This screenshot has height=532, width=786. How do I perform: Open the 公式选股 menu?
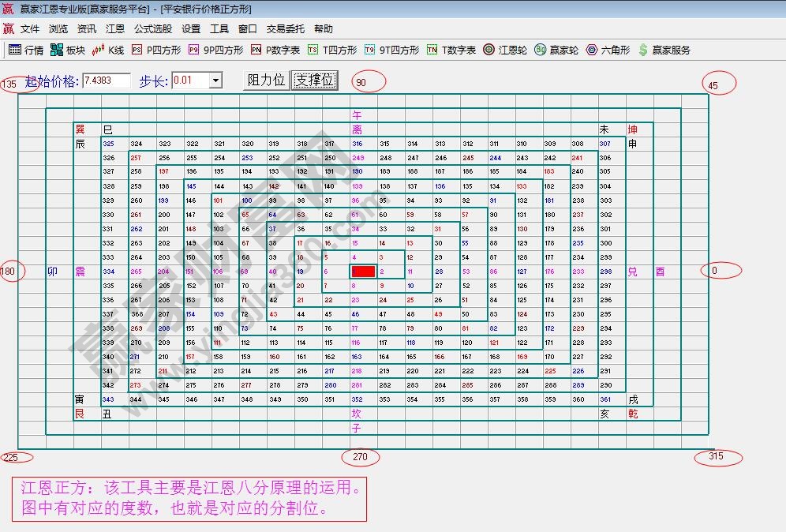[152, 29]
